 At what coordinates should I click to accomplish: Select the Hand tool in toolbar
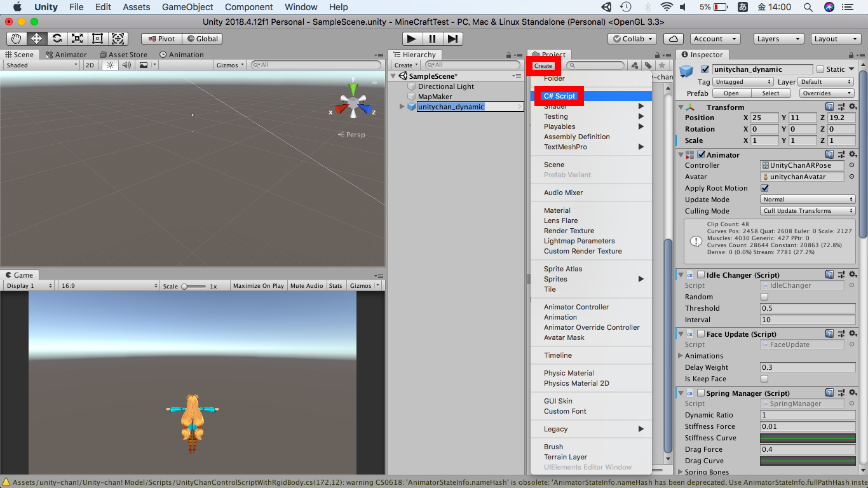coord(16,39)
